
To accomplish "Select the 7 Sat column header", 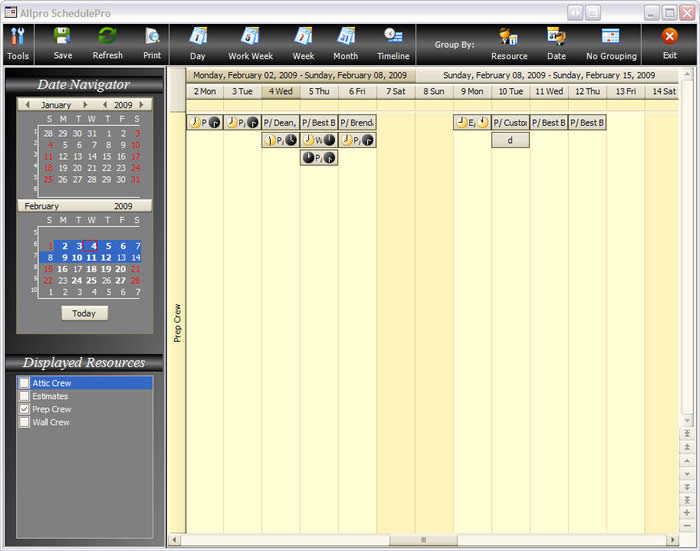I will pyautogui.click(x=396, y=91).
